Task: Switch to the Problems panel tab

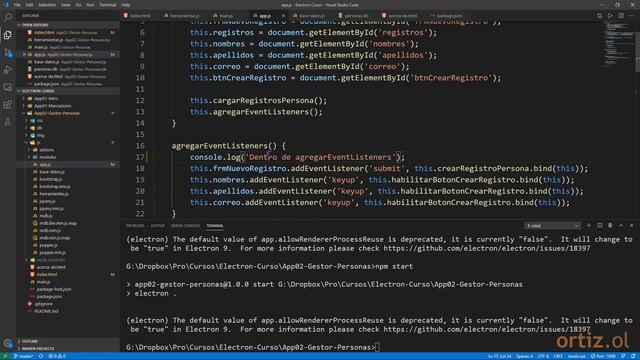Action: pyautogui.click(x=135, y=226)
